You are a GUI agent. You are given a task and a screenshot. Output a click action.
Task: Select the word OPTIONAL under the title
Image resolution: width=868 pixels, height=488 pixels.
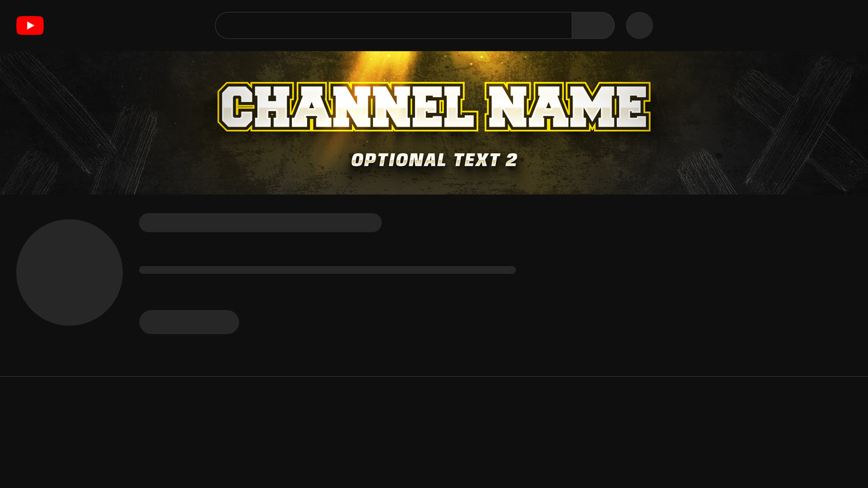(399, 160)
